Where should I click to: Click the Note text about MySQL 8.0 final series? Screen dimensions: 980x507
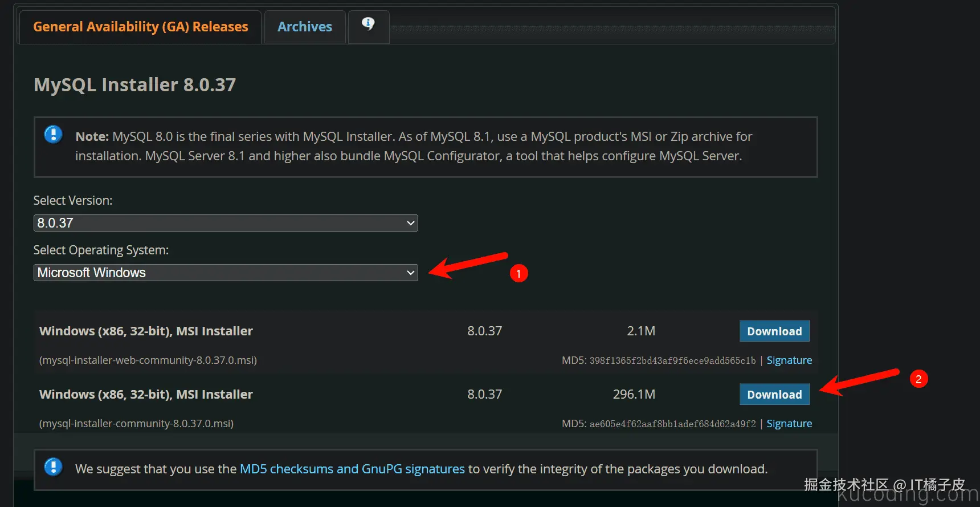pyautogui.click(x=414, y=147)
